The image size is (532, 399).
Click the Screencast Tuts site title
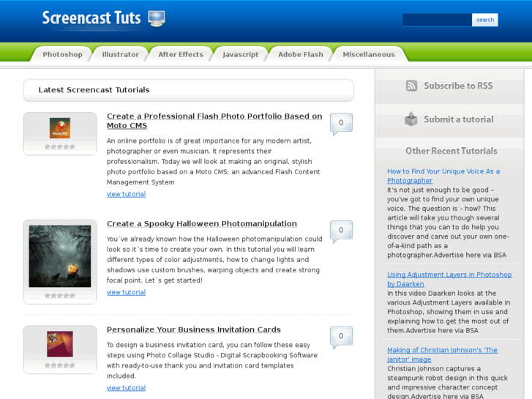[x=91, y=18]
